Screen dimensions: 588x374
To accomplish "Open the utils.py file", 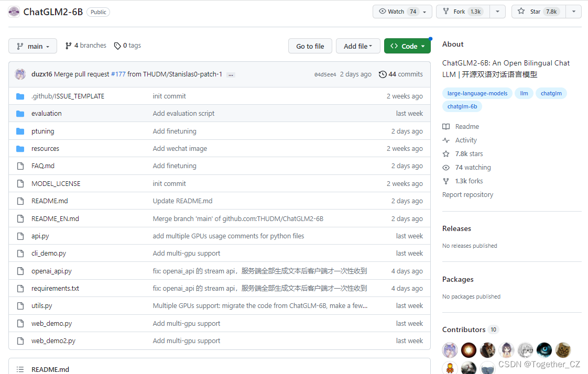I will pos(41,306).
